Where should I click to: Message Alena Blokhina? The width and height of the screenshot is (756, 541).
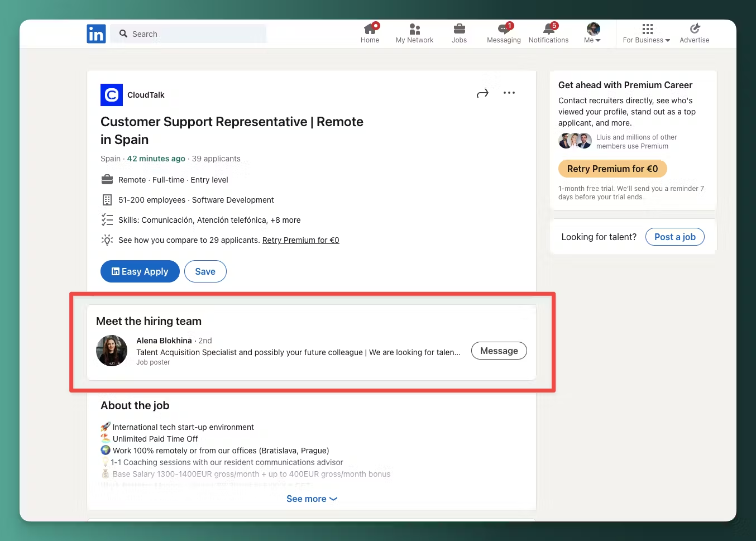click(x=499, y=351)
